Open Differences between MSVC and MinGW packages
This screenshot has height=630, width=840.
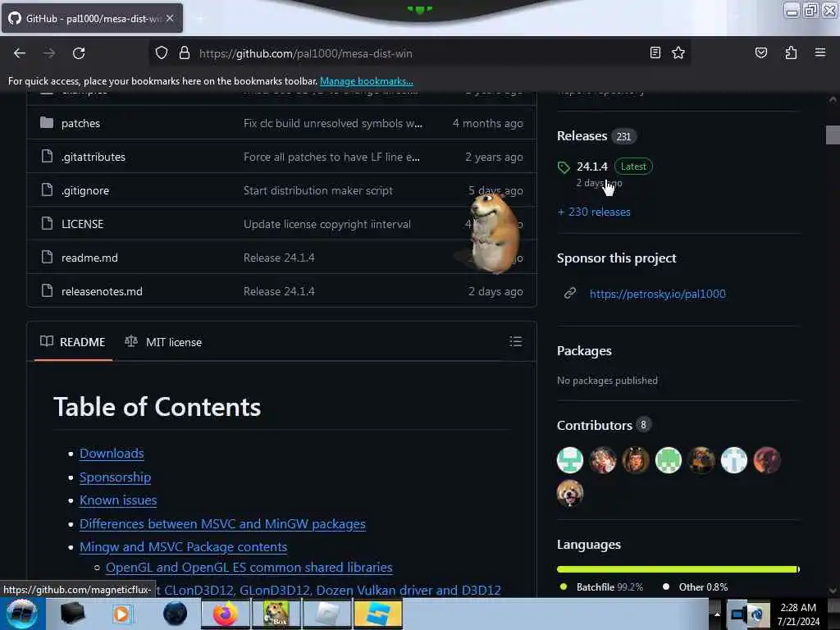tap(222, 523)
